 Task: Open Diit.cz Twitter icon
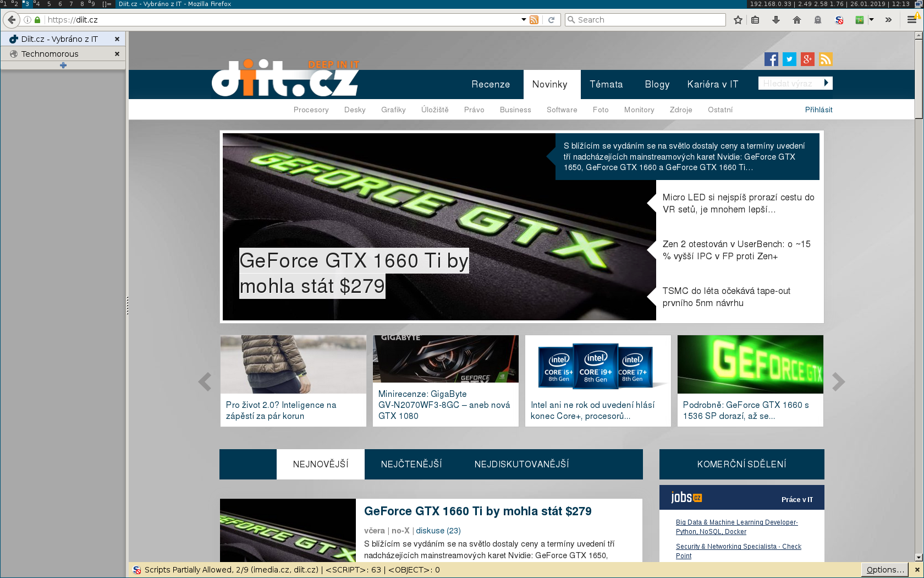point(789,59)
